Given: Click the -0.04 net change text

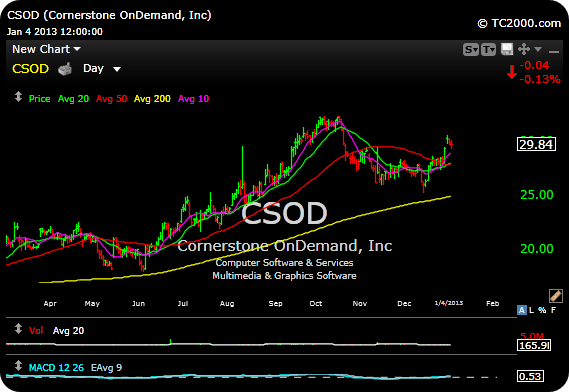Looking at the screenshot, I should (534, 65).
